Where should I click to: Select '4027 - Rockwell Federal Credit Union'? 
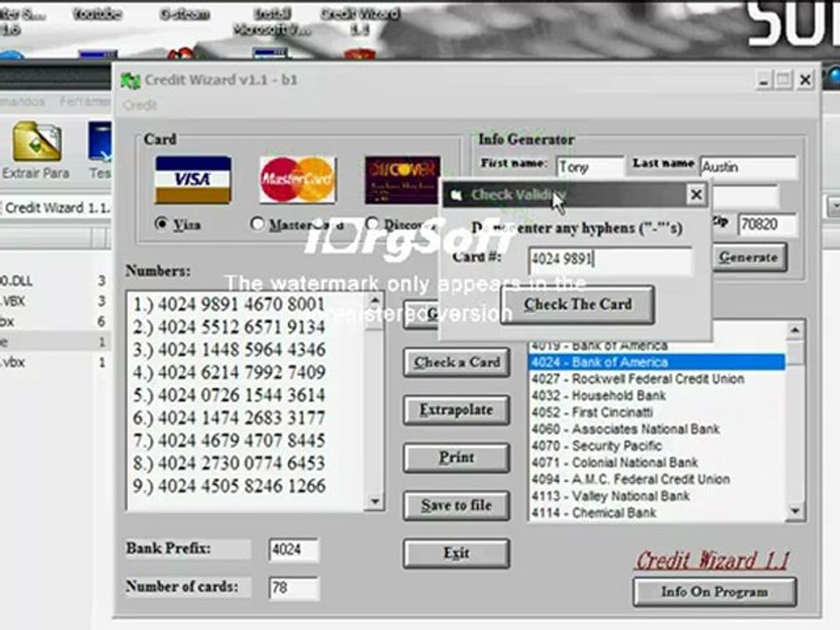point(657,379)
